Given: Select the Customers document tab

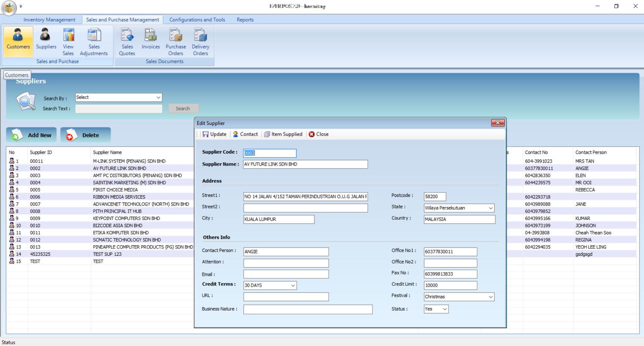Looking at the screenshot, I should (17, 75).
